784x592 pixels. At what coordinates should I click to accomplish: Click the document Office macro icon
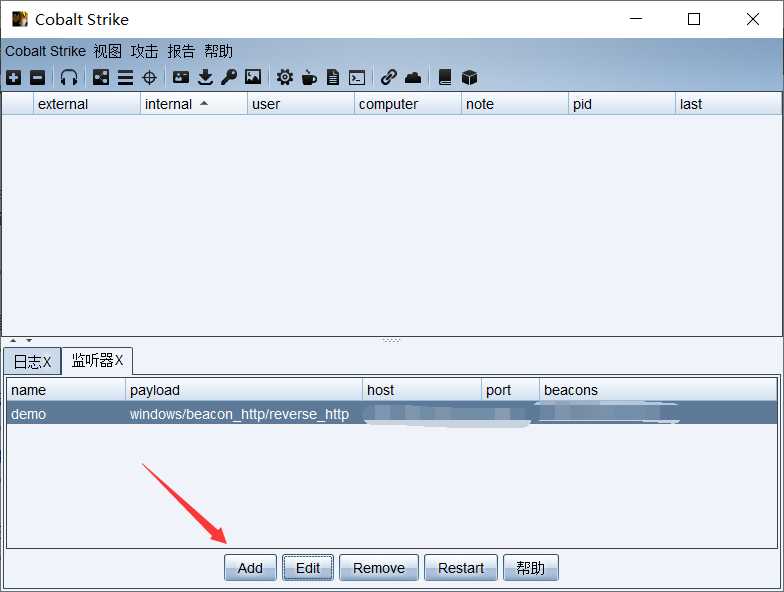(x=333, y=78)
